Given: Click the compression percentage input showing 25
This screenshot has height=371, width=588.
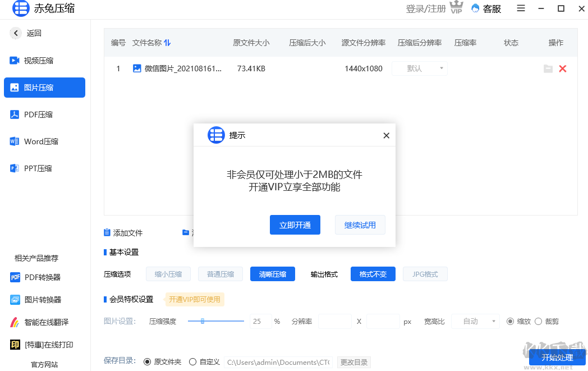Looking at the screenshot, I should tap(260, 321).
